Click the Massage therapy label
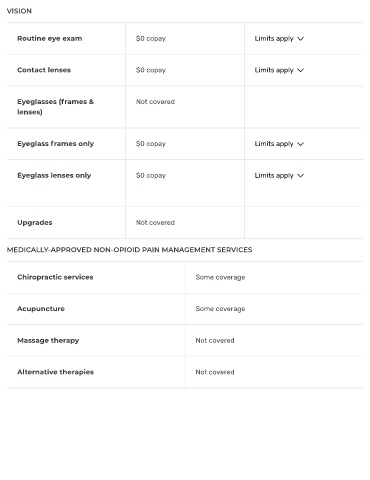Viewport: 370px width, 480px height. click(48, 340)
